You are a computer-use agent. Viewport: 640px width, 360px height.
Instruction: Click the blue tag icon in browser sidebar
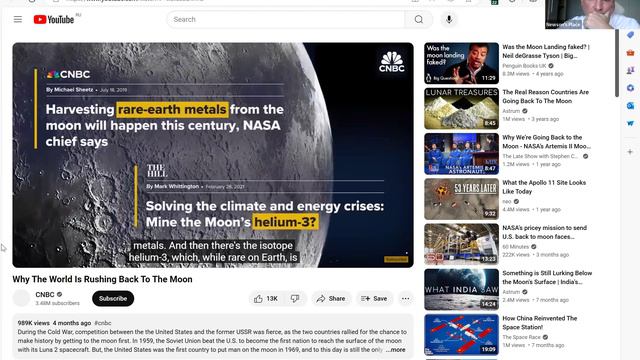point(630,35)
